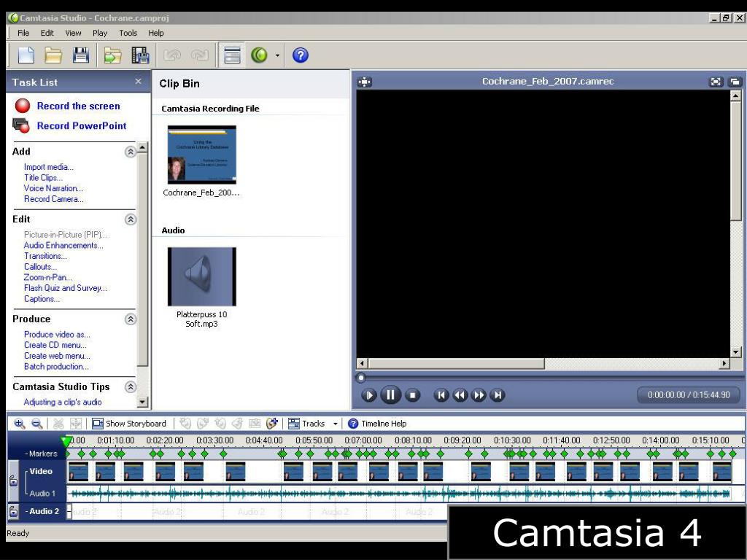Open the Edit menu
The width and height of the screenshot is (747, 560).
(x=47, y=33)
